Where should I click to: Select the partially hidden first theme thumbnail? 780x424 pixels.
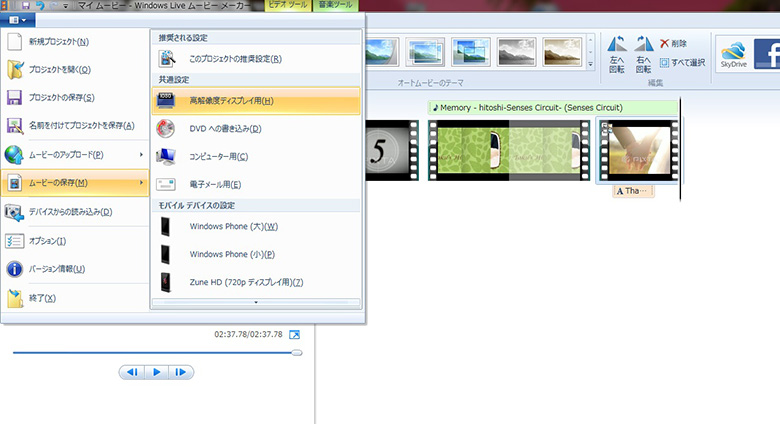point(382,52)
